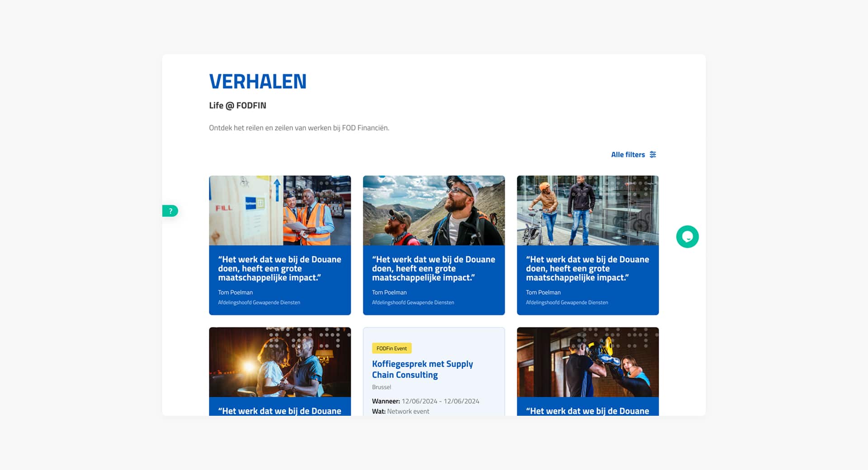Viewport: 868px width, 470px height.
Task: Click the quote under the warehouse photo
Action: point(279,268)
